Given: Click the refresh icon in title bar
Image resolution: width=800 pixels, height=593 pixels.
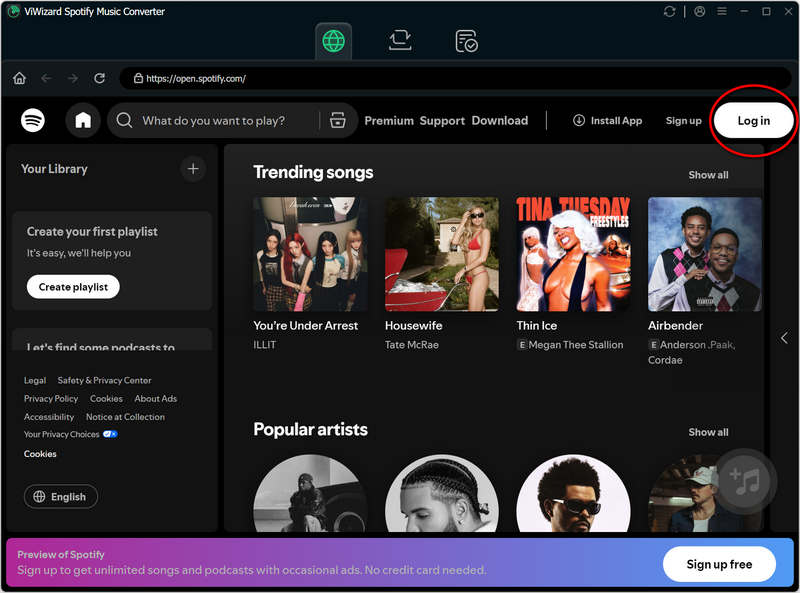Looking at the screenshot, I should point(669,11).
